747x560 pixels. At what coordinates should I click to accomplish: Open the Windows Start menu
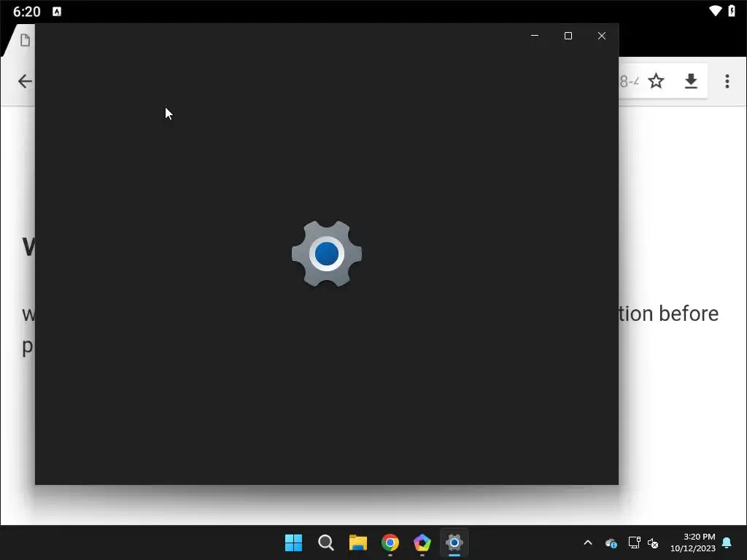[x=293, y=542]
